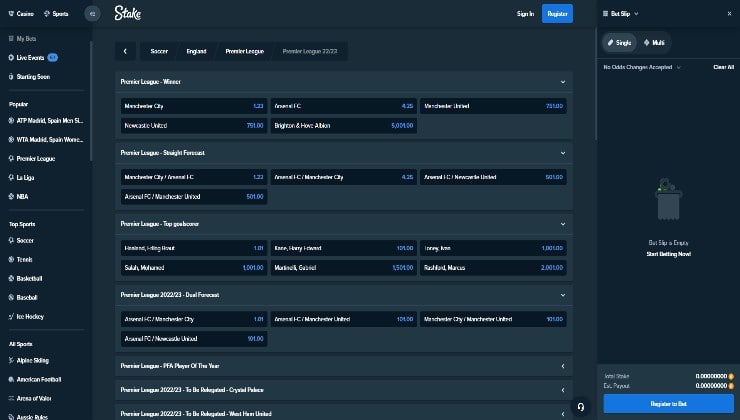740x420 pixels.
Task: Open Tennis under Top Sports
Action: point(20,259)
